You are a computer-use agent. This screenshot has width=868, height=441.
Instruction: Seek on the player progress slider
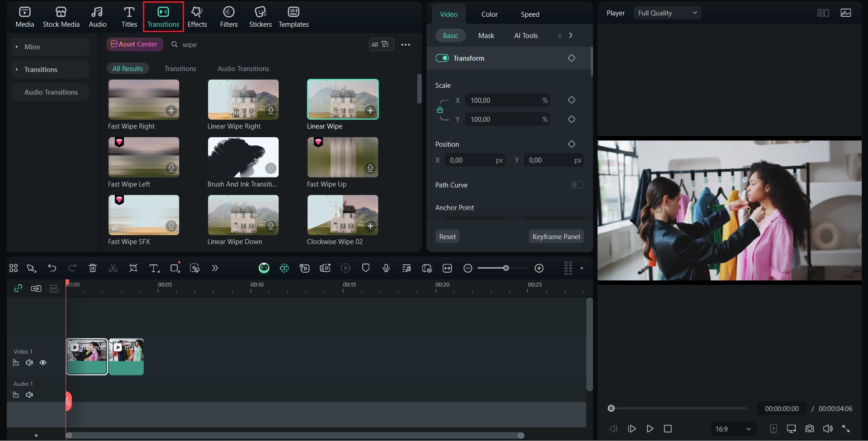point(677,408)
